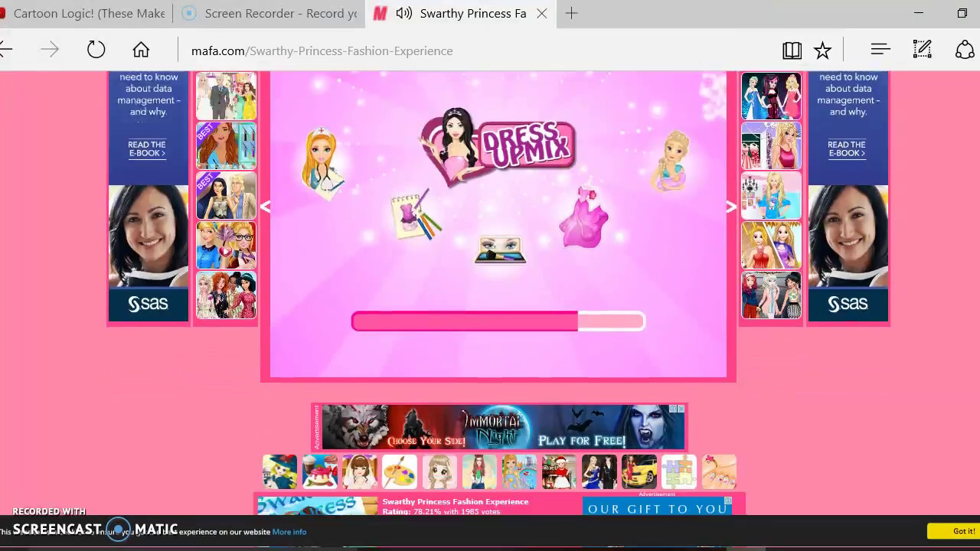The image size is (980, 551).
Task: Click the browser forward arrow
Action: click(x=50, y=50)
